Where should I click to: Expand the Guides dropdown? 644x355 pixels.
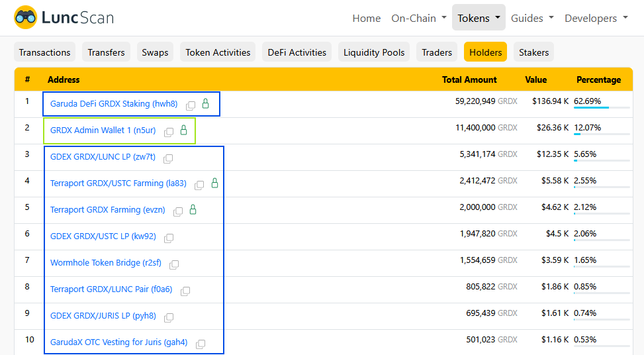pos(532,18)
